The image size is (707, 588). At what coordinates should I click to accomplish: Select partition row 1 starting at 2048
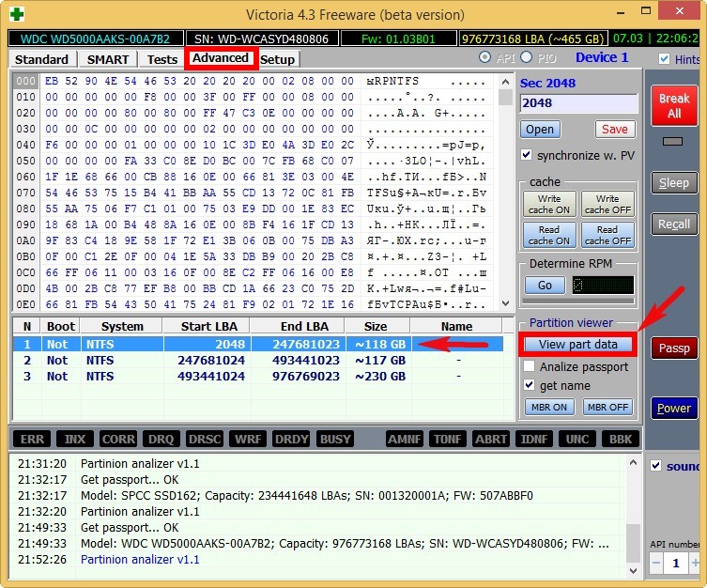[x=257, y=345]
